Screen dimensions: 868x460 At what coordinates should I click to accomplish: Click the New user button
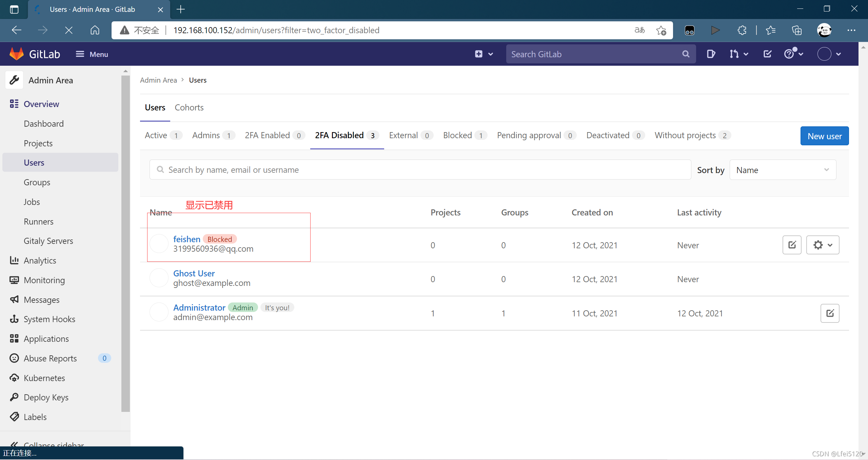(x=824, y=136)
